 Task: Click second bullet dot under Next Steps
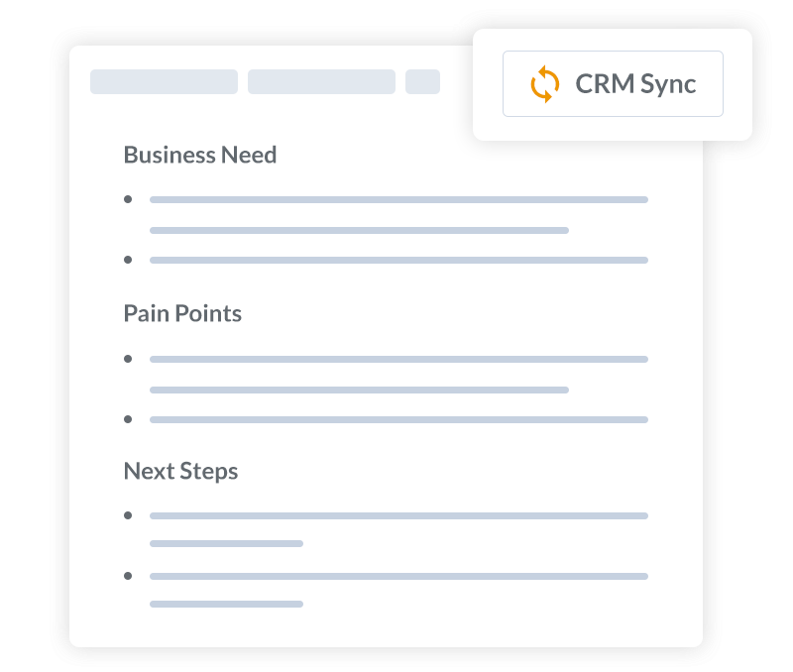128,576
